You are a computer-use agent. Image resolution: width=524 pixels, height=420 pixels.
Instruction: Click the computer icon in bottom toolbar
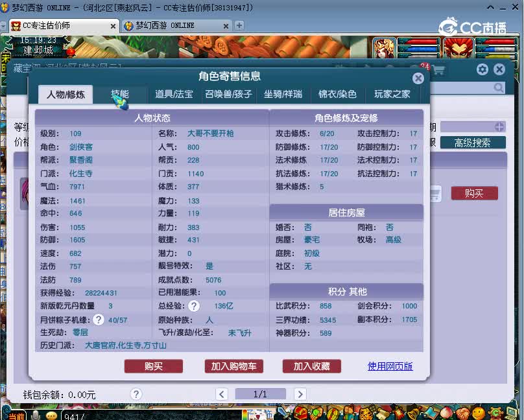click(x=511, y=414)
